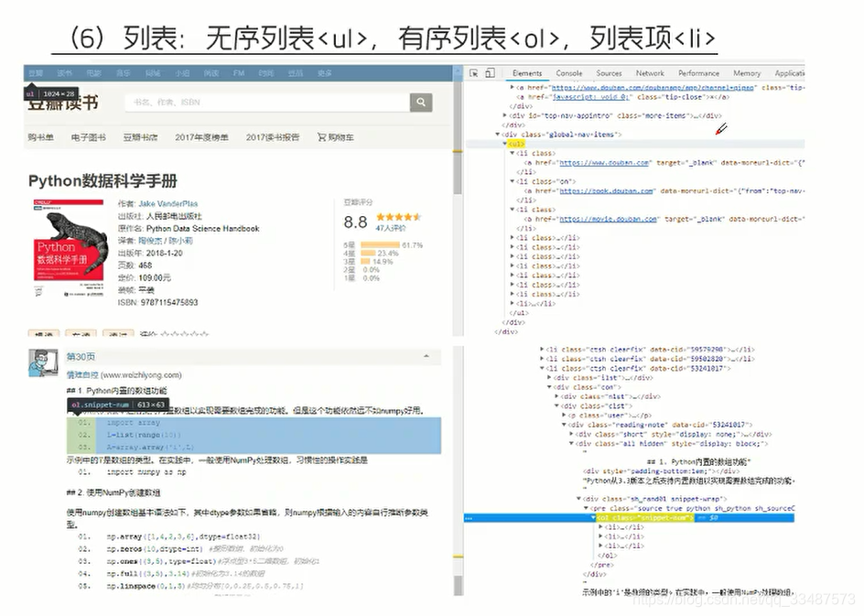864x616 pixels.
Task: Click the https://www.douban.com href in DevTools
Action: (605, 163)
